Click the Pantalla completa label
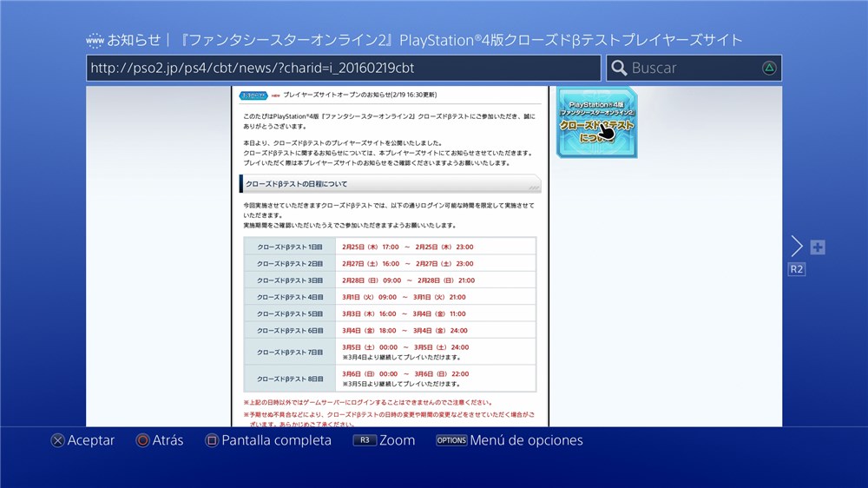 (x=276, y=440)
